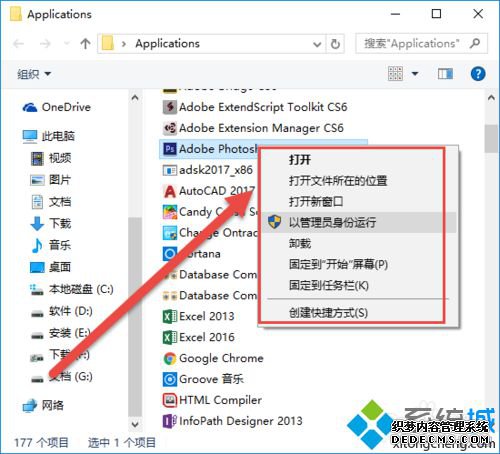Click navigation pane scrollbar down arrow

135,424
